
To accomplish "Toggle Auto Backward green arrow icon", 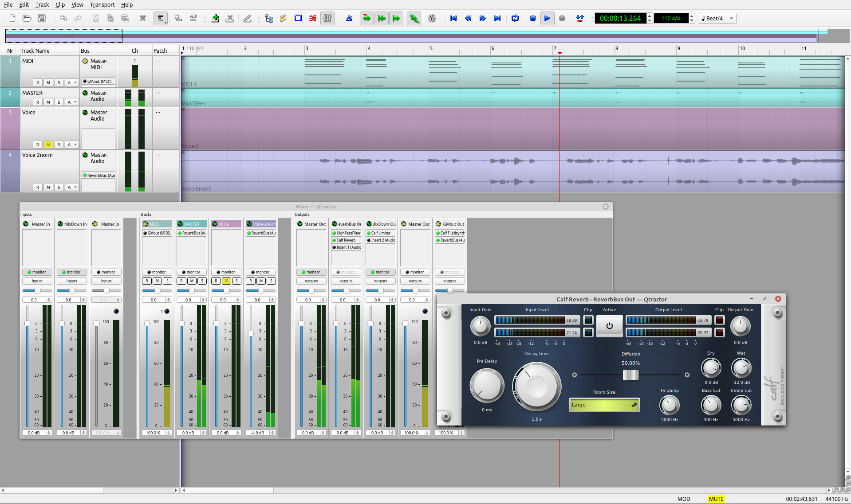I will click(x=382, y=18).
